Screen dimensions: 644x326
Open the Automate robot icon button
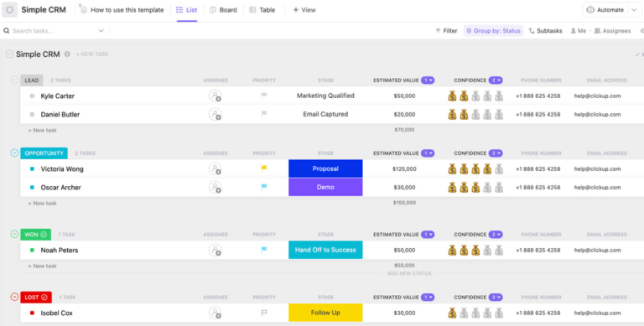(x=590, y=10)
